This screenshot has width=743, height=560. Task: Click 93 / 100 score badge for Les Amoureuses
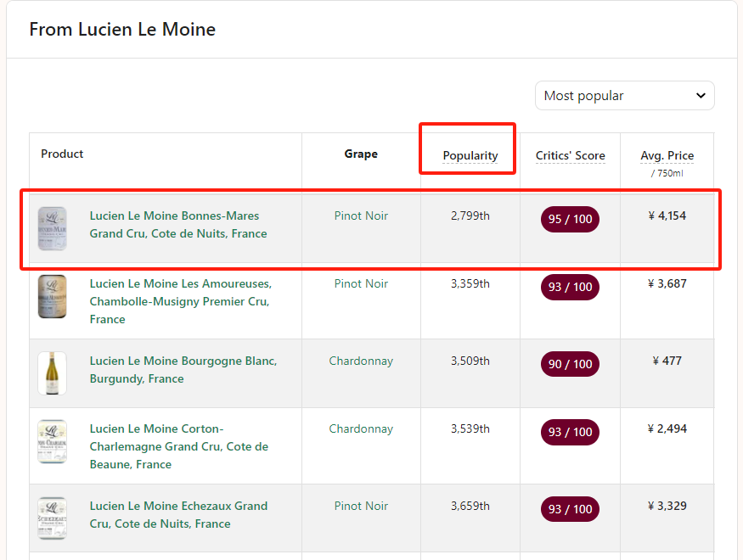point(570,287)
